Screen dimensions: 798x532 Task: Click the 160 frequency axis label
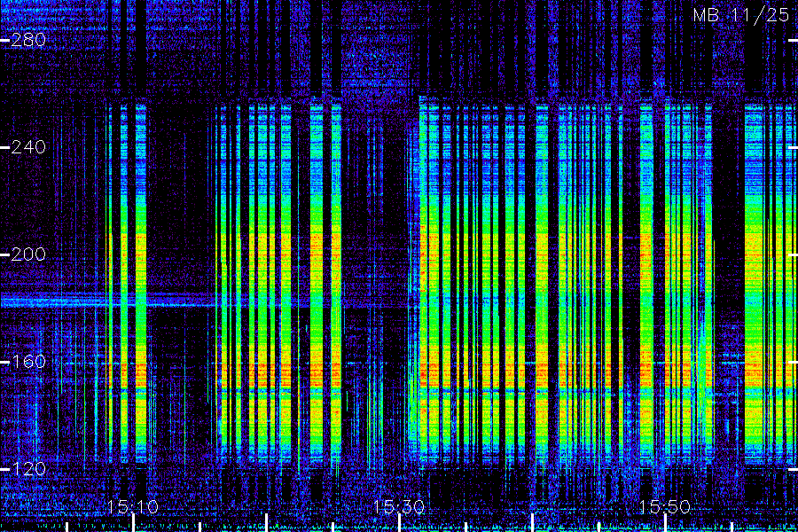click(28, 362)
